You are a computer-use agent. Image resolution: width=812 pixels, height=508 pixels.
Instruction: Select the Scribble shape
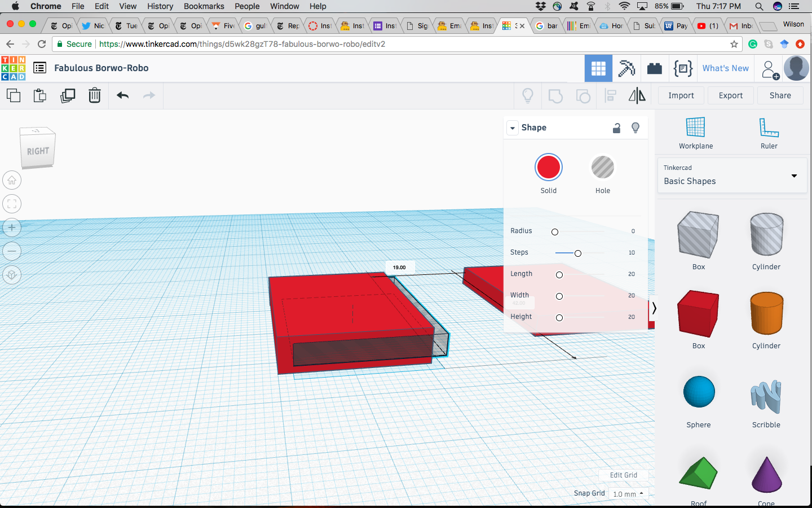[766, 397]
